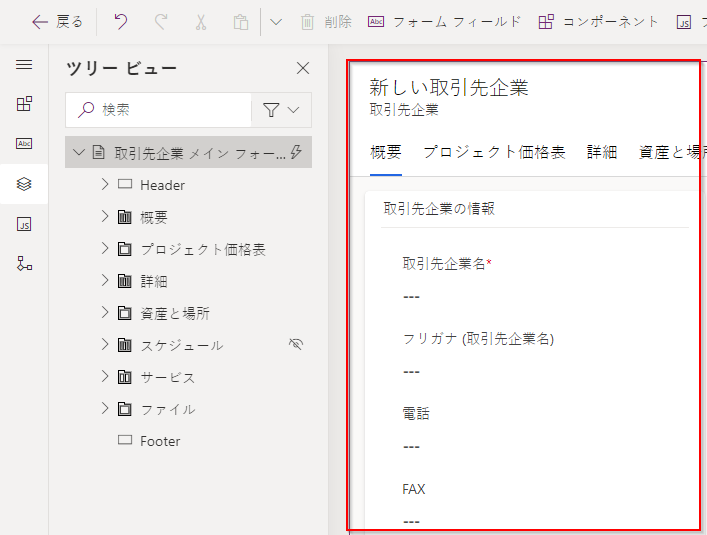Click the 戻る back arrow button
The width and height of the screenshot is (707, 535).
[57, 22]
